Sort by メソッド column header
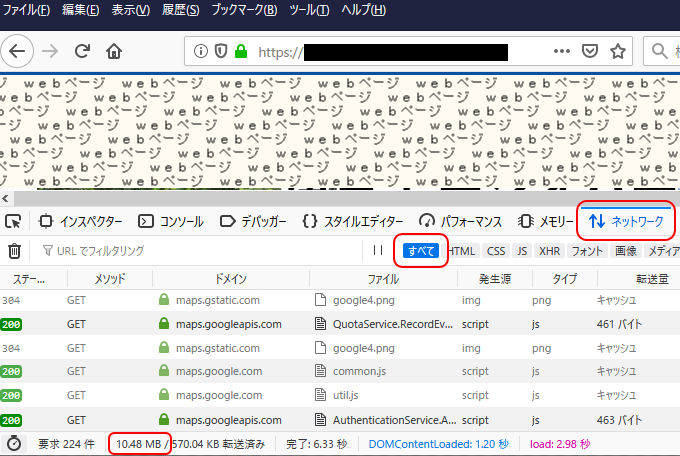 pyautogui.click(x=110, y=279)
